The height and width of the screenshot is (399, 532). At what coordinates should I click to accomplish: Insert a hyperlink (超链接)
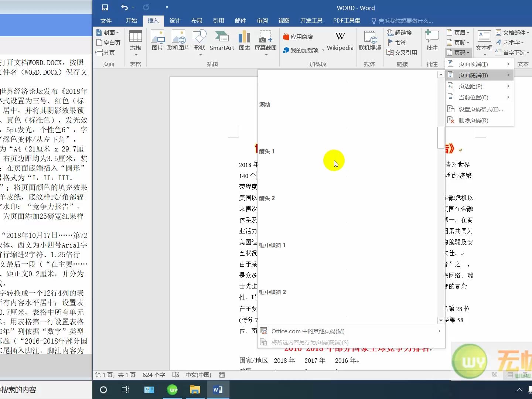[x=399, y=33]
